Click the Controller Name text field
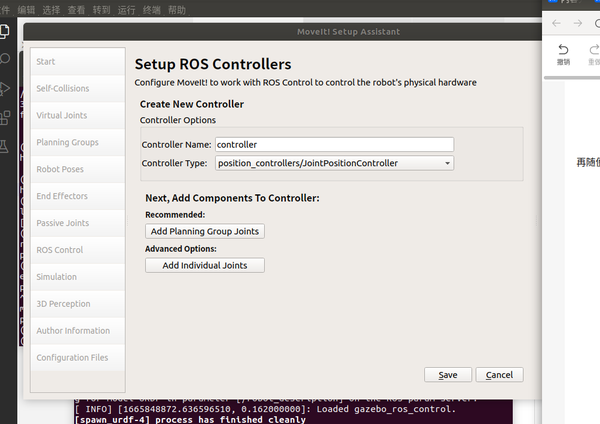Image resolution: width=600 pixels, height=424 pixels. click(x=334, y=144)
